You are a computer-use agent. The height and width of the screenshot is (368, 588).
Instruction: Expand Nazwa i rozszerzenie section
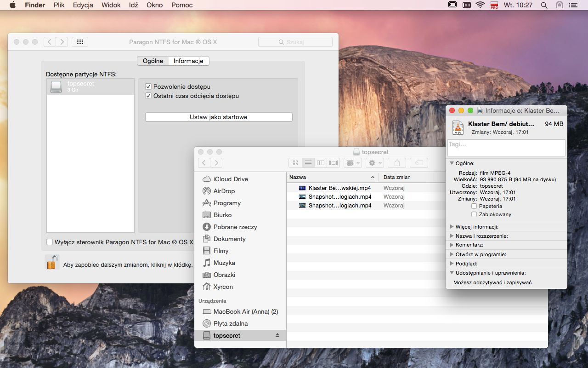click(452, 236)
